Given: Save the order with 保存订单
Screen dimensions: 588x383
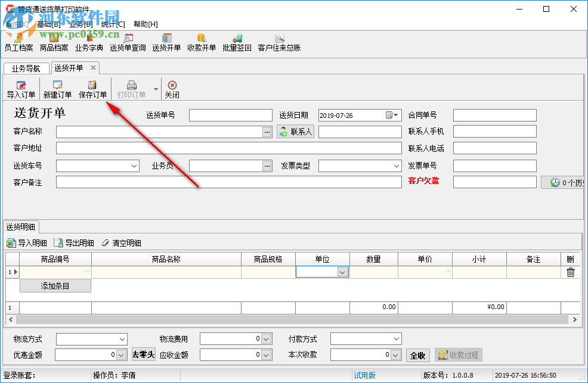Looking at the screenshot, I should (x=92, y=89).
